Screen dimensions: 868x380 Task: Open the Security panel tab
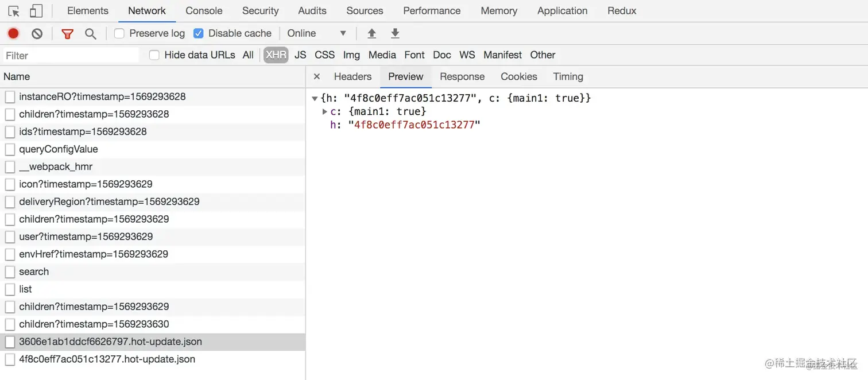pyautogui.click(x=260, y=11)
